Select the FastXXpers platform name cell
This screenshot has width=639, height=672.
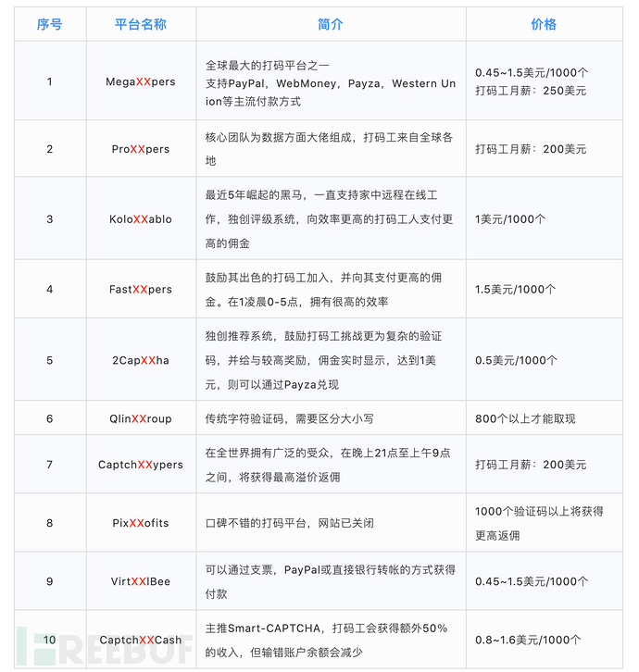pyautogui.click(x=141, y=290)
